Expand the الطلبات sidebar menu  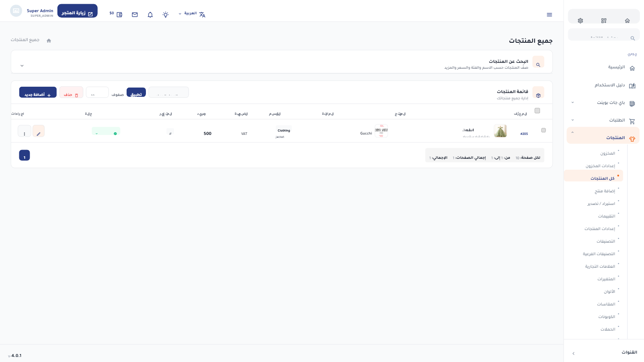(x=604, y=120)
